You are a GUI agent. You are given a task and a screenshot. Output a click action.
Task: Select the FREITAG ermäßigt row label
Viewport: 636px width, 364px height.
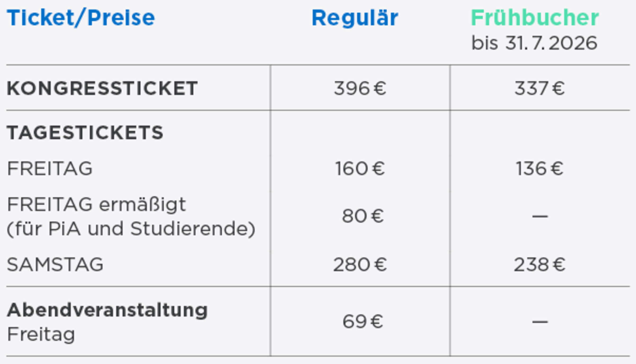click(x=96, y=205)
